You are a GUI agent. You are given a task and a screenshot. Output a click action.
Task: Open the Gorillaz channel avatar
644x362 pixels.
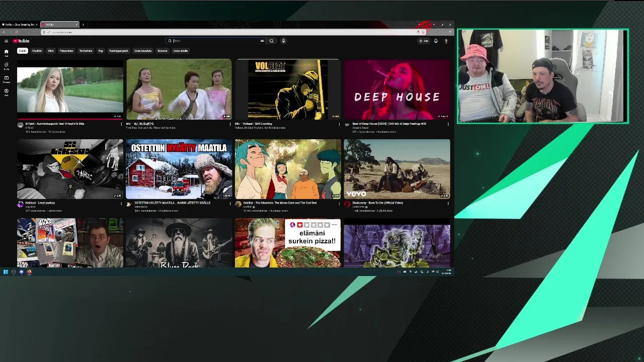click(238, 204)
